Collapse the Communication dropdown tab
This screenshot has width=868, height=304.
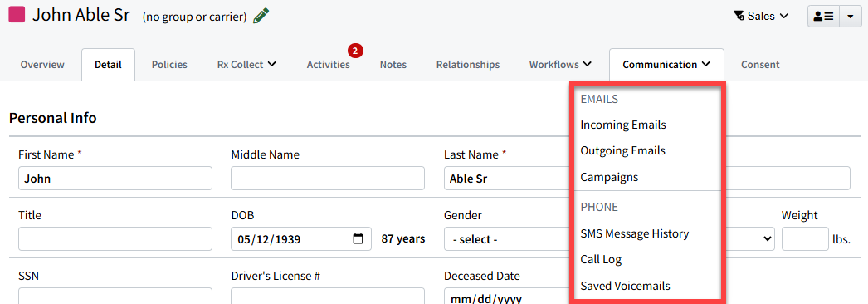coord(666,65)
